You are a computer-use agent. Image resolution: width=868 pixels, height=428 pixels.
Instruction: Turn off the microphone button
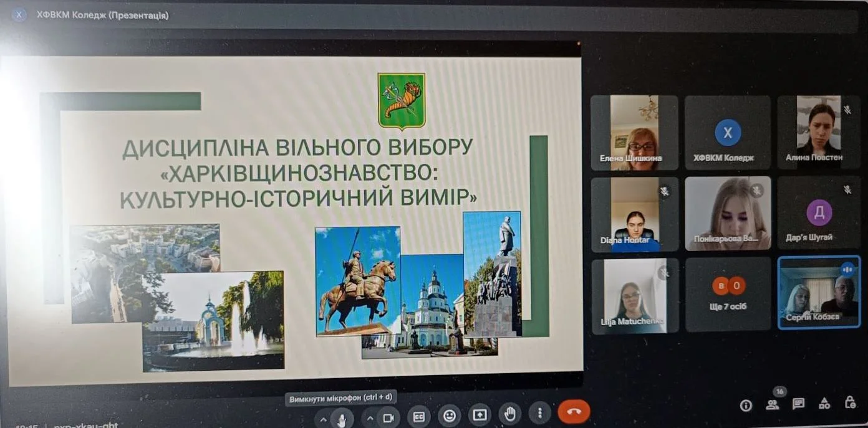click(342, 418)
